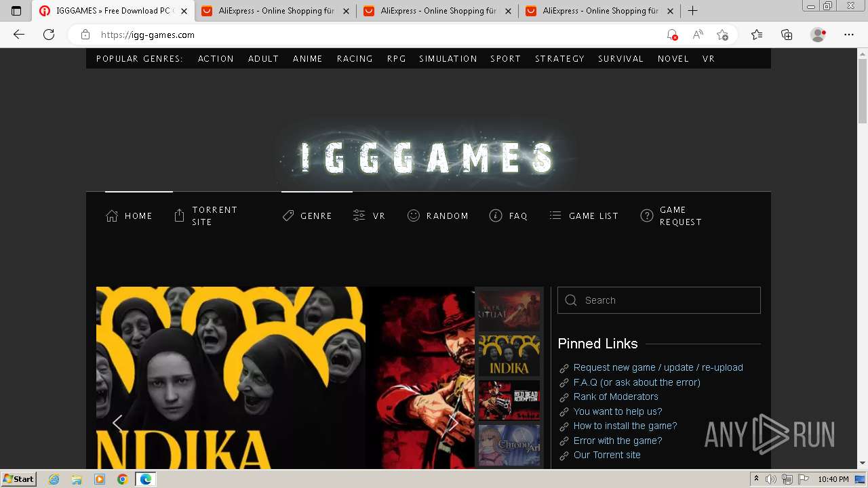This screenshot has height=488, width=868.
Task: Open Chrome from the taskbar
Action: click(122, 479)
